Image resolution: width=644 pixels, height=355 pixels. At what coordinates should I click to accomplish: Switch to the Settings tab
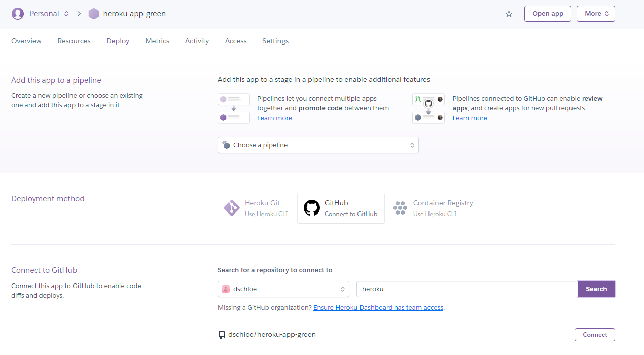pyautogui.click(x=275, y=41)
